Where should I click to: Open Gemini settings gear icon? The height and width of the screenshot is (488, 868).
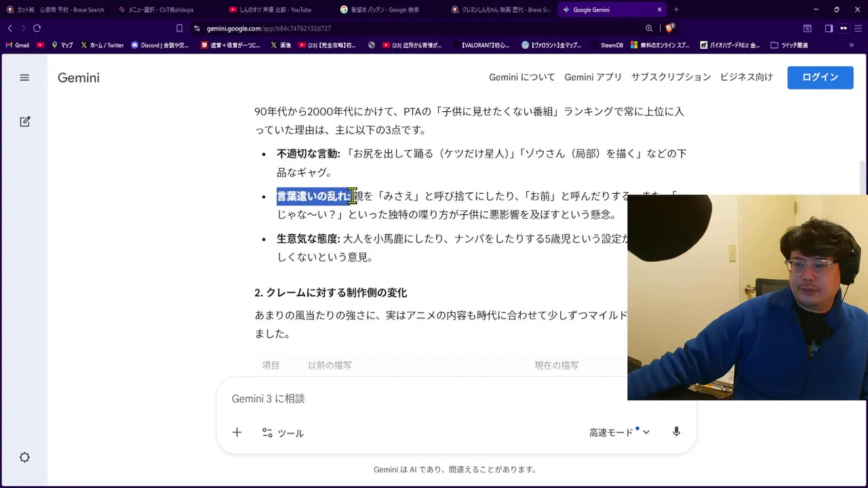click(24, 457)
